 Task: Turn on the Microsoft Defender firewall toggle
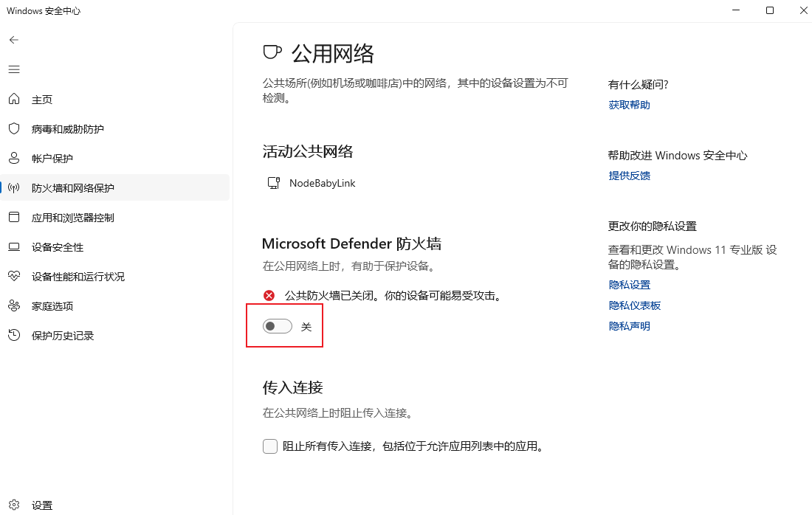click(277, 326)
